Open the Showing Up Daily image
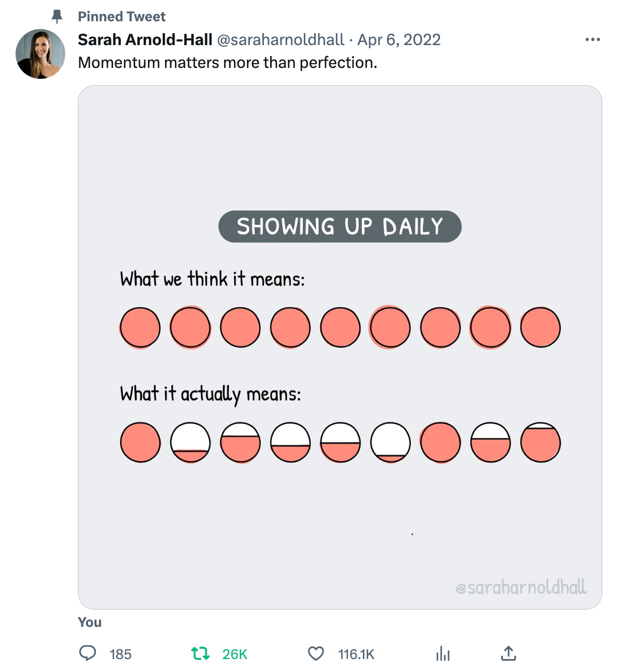The image size is (619, 672). (340, 347)
